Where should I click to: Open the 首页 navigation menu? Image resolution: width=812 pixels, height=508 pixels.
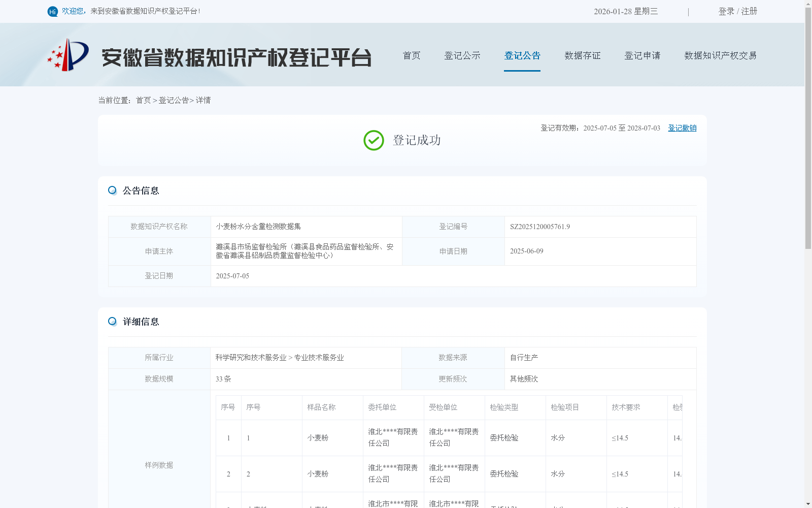(412, 55)
